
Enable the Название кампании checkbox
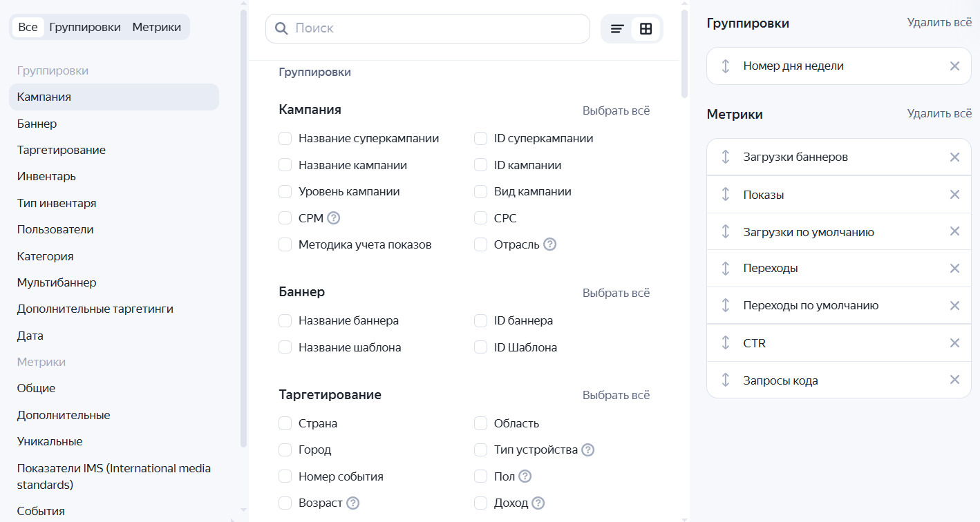click(x=285, y=166)
